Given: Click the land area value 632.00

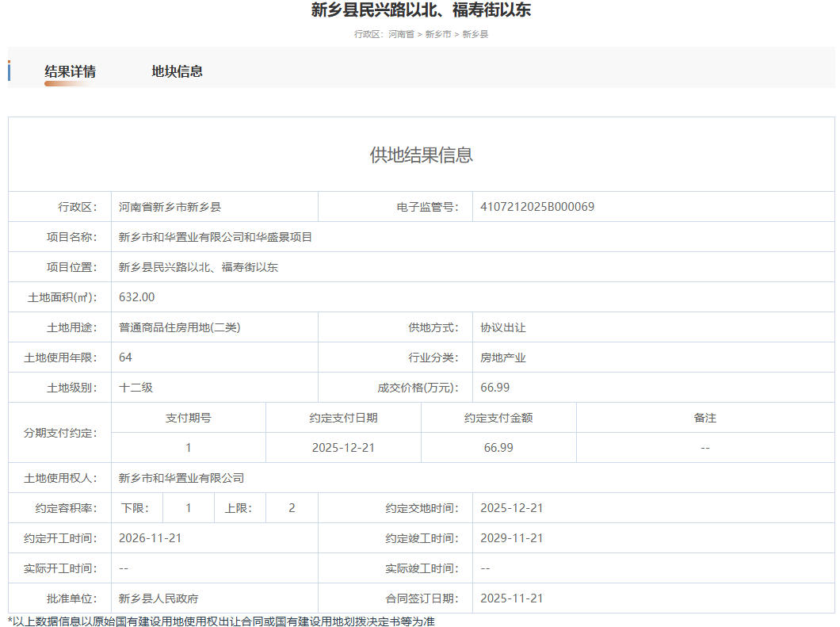Looking at the screenshot, I should tap(137, 297).
